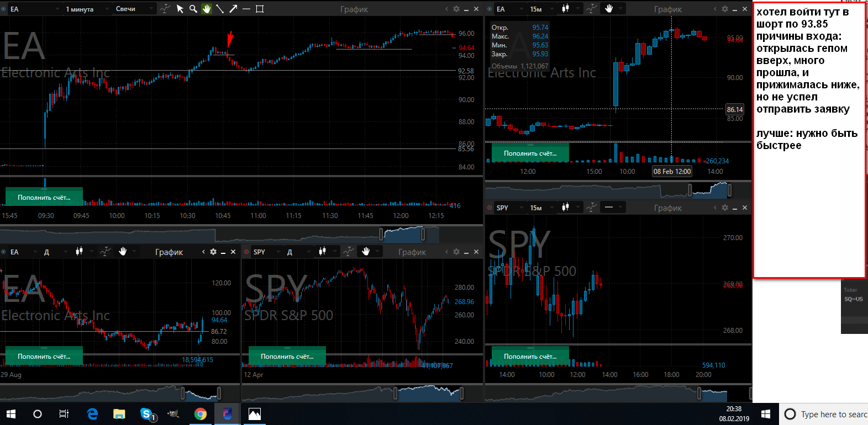Open settings gear of SPY 15m chart

tap(725, 208)
